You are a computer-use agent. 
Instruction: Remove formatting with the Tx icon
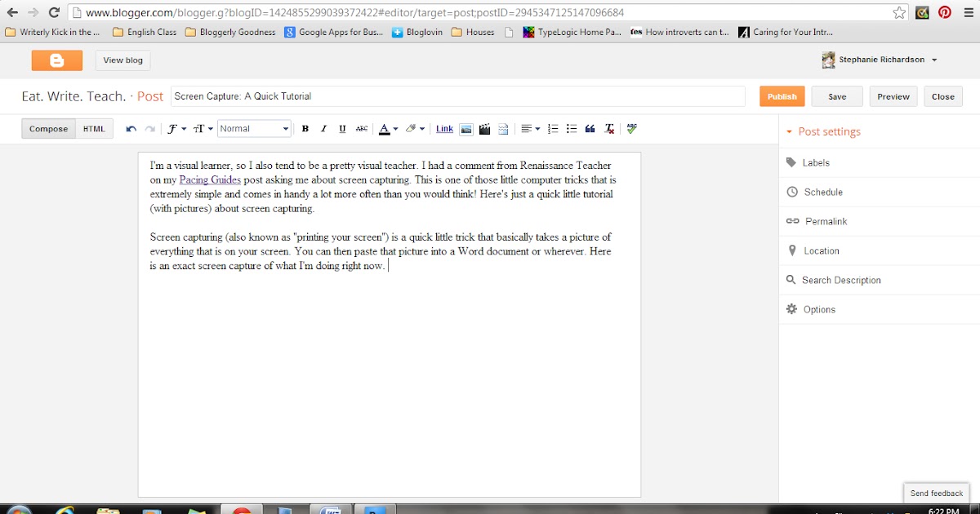tap(608, 128)
